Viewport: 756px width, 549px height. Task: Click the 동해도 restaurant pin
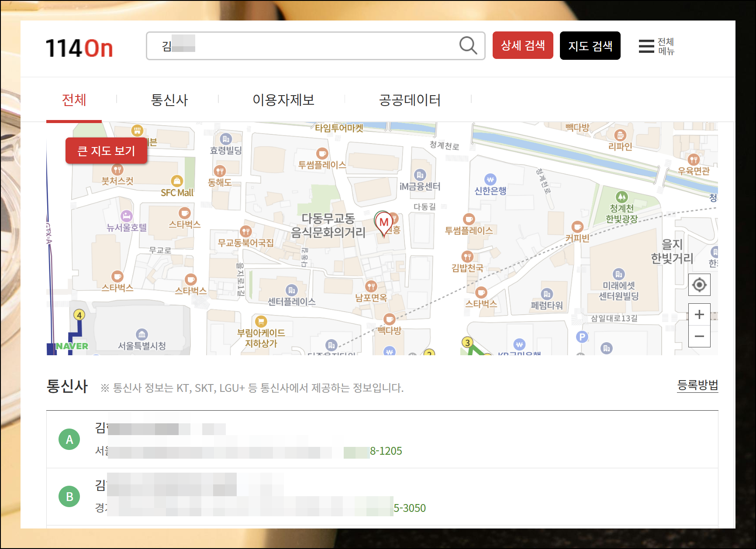click(220, 171)
